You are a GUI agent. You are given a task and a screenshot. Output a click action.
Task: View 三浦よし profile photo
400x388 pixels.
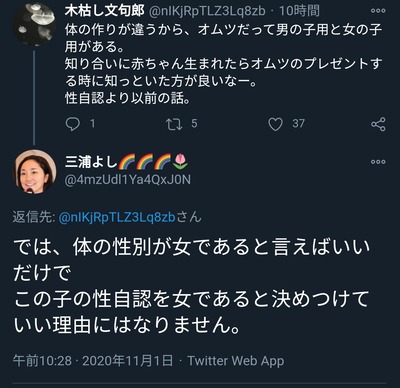point(35,171)
